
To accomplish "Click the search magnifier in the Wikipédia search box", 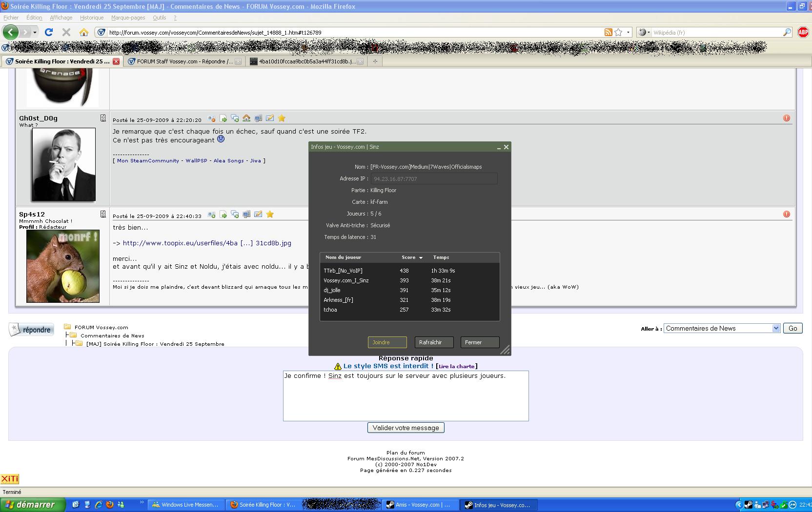I will tap(787, 32).
